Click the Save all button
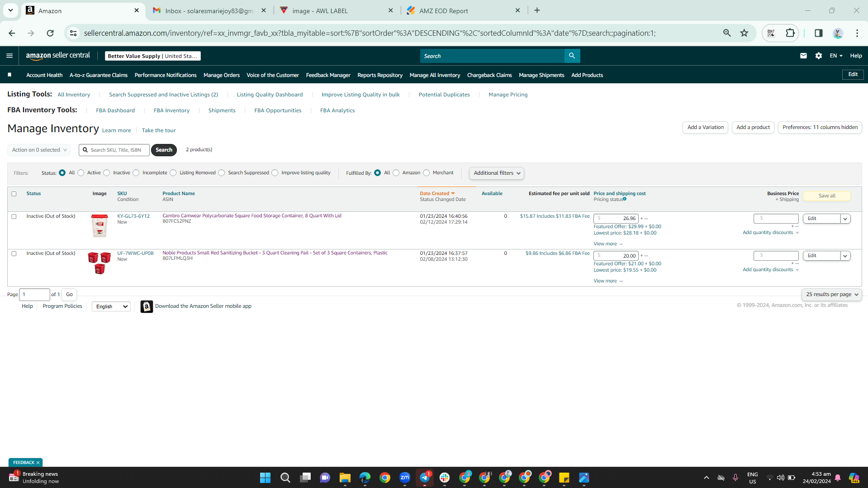 827,196
